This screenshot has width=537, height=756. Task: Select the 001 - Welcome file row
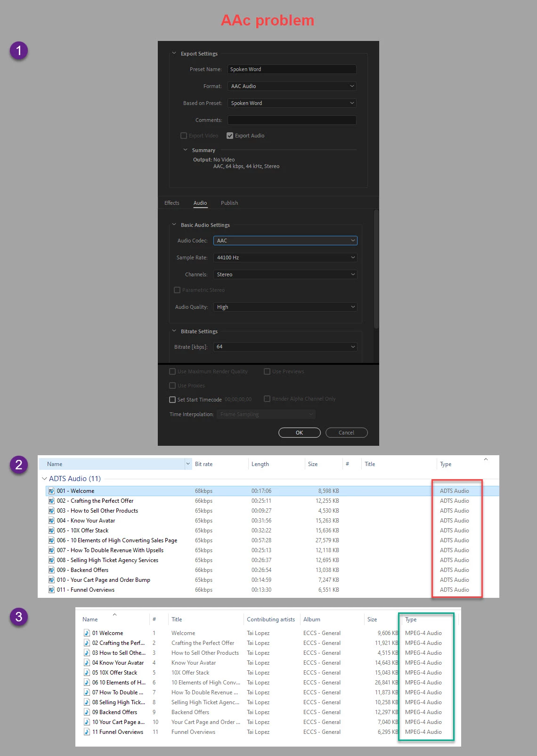[272, 491]
